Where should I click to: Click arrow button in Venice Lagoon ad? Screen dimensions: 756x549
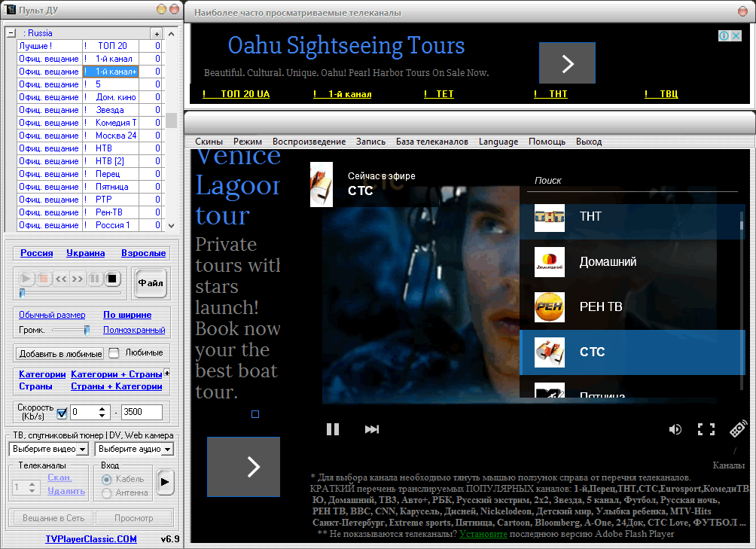[243, 467]
